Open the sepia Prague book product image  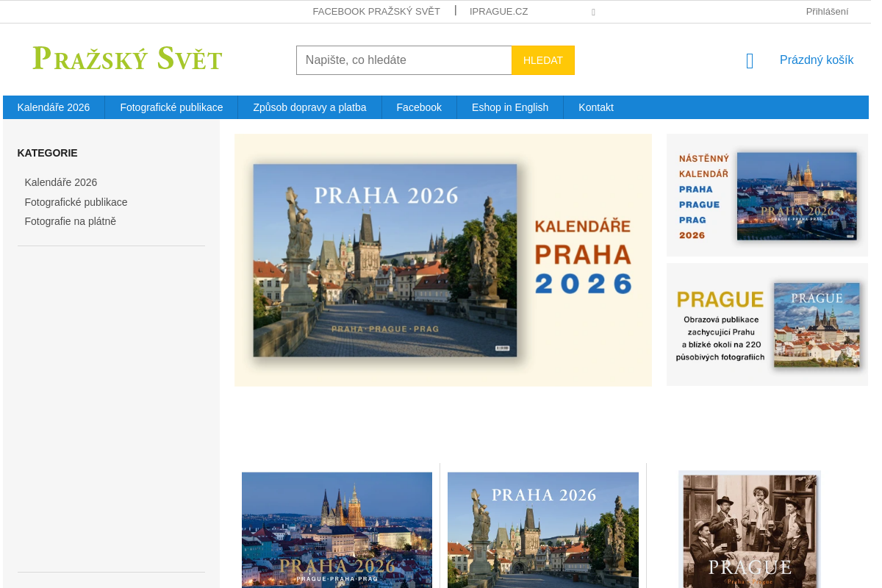click(750, 529)
